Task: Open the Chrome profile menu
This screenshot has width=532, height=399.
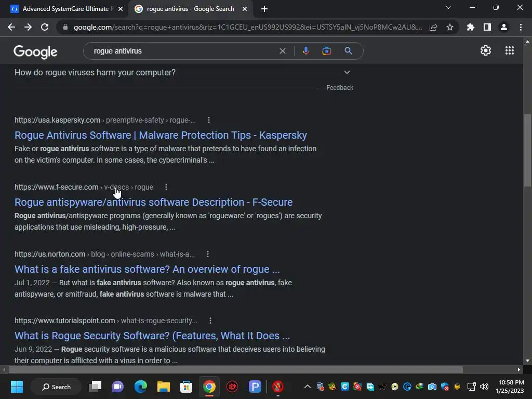Action: coord(504,27)
